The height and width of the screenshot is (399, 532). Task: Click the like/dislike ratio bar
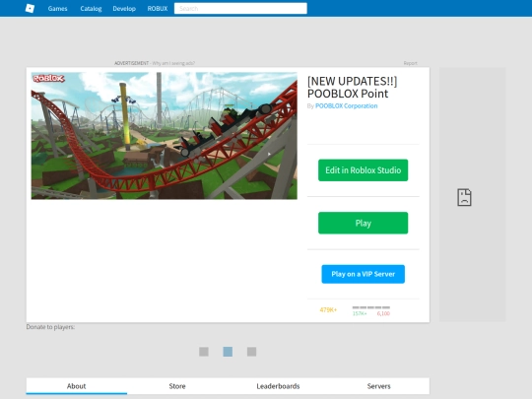[x=371, y=307]
